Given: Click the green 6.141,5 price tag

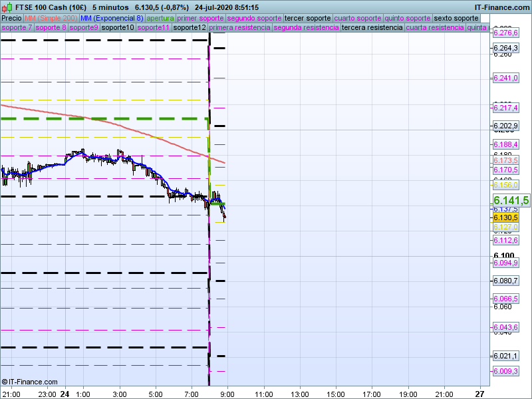Looking at the screenshot, I should tap(511, 200).
